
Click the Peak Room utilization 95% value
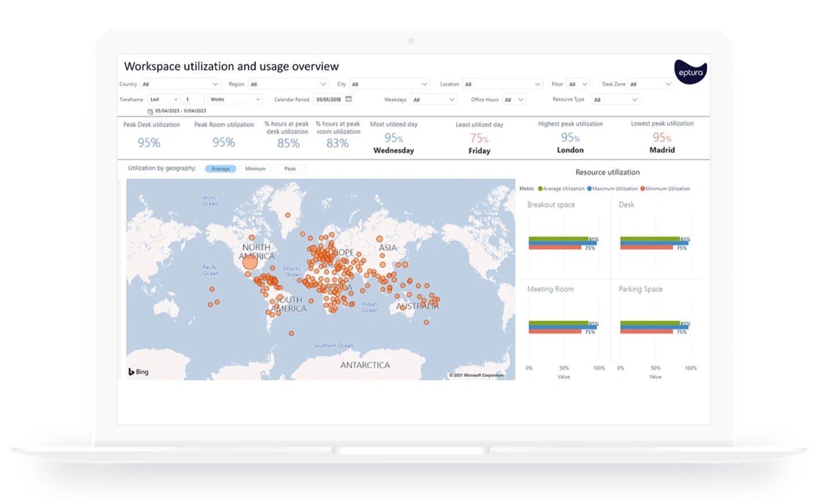pyautogui.click(x=224, y=142)
